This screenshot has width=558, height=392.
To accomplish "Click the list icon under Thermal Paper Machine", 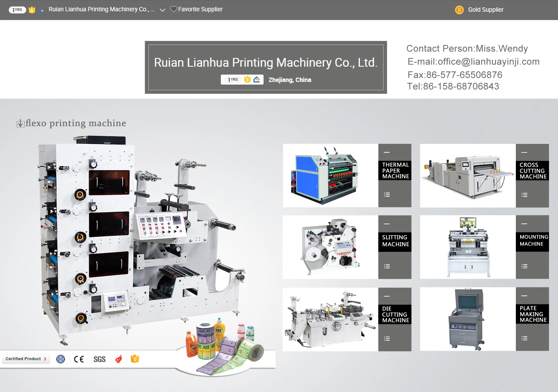I will [x=387, y=195].
